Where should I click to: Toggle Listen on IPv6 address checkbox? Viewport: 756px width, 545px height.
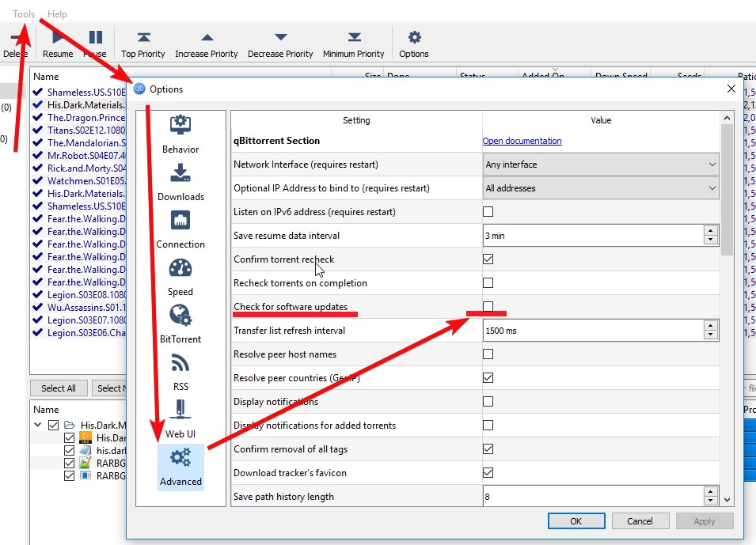tap(488, 211)
